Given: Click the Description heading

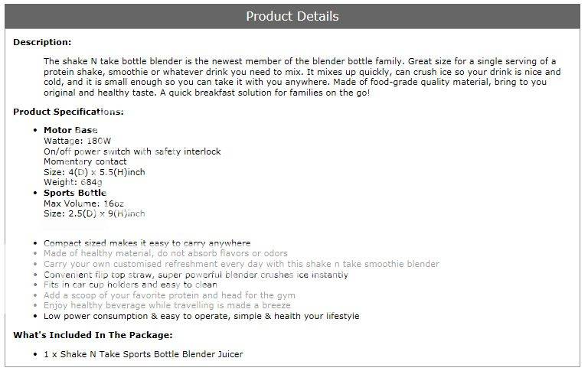Looking at the screenshot, I should pyautogui.click(x=42, y=42).
